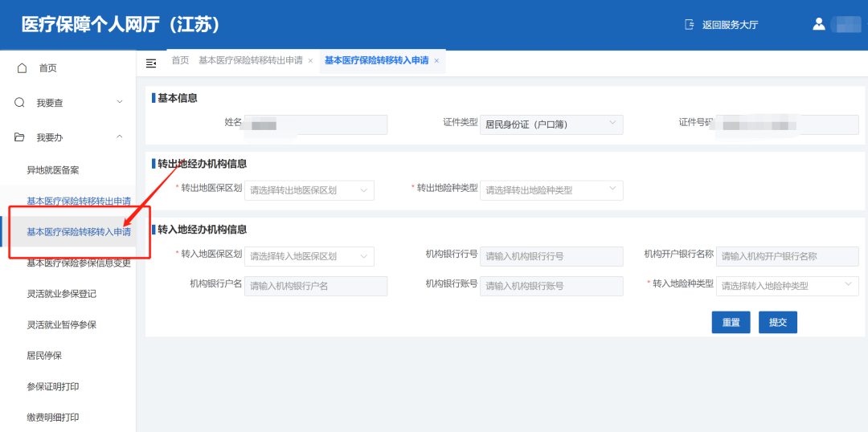Click the 机构银行账号 input field
868x432 pixels.
pyautogui.click(x=551, y=286)
